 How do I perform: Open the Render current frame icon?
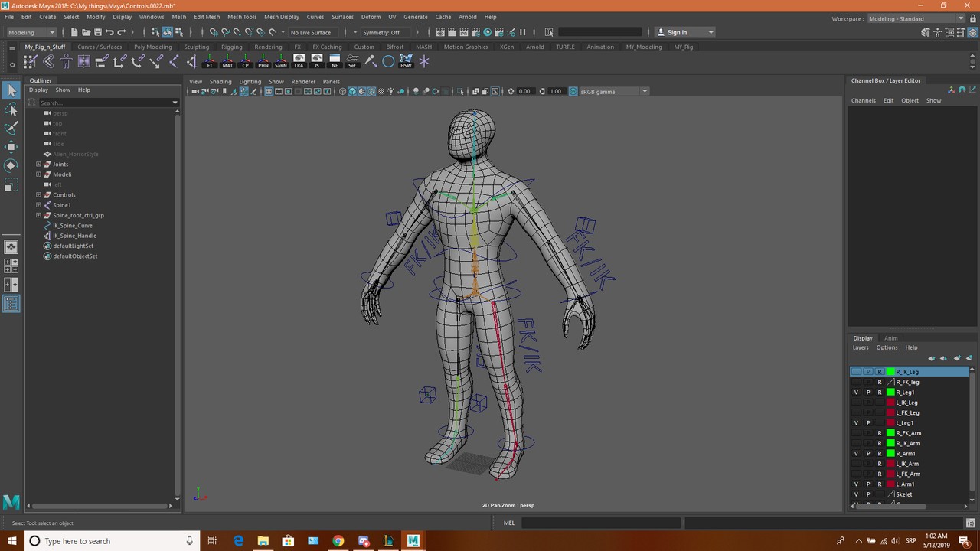[x=452, y=31]
